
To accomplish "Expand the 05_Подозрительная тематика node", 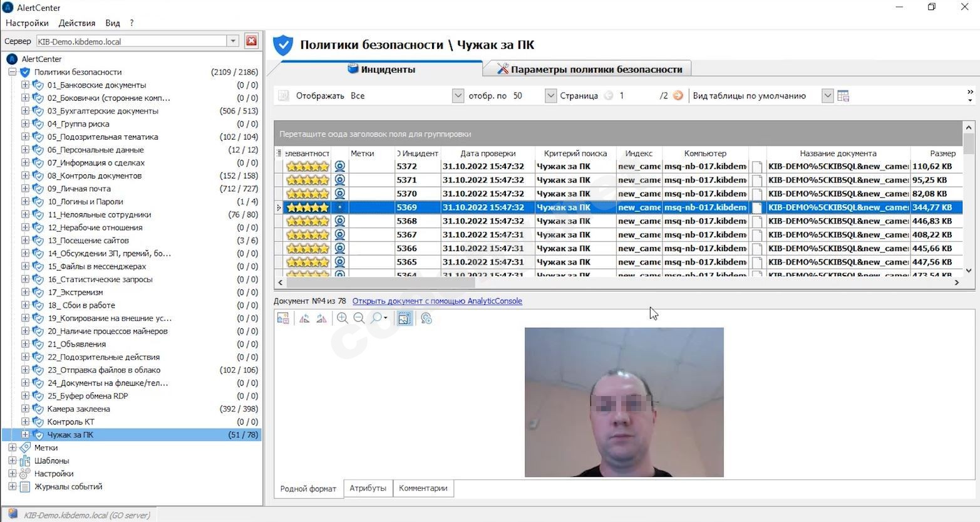I will tap(25, 137).
